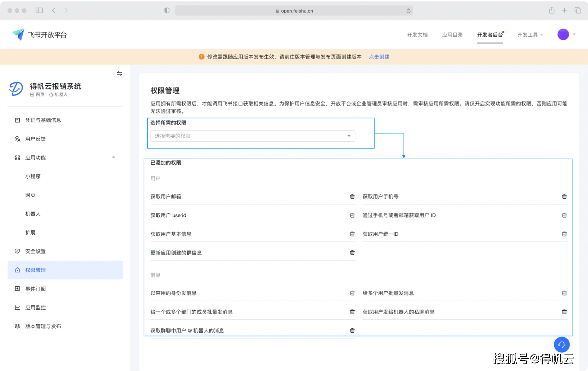
Task: Delete 获取群聊中用户 @ 机器人的消息 permission
Action: (x=352, y=330)
